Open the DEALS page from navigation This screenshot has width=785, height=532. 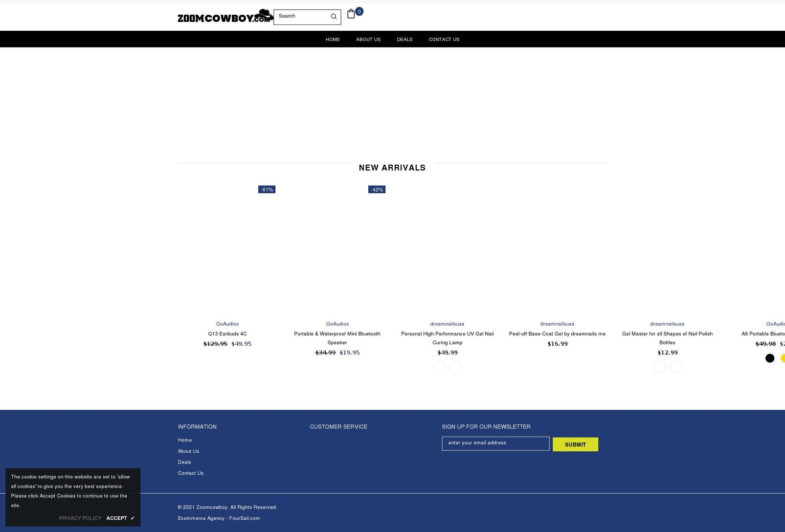coord(404,39)
